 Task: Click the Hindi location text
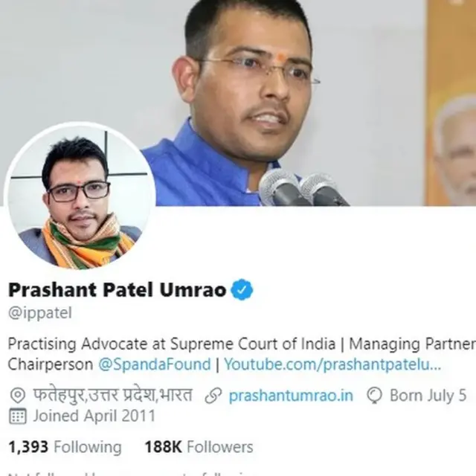coord(112,396)
